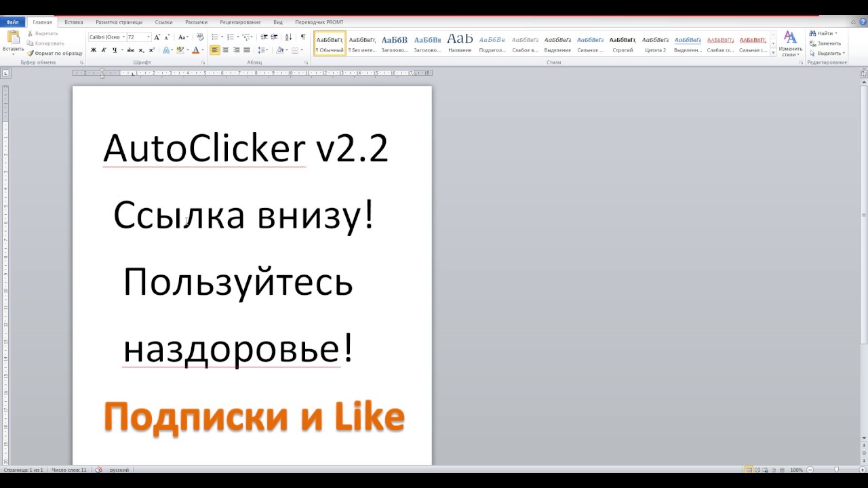Apply Bold (Ж) formatting

(94, 50)
